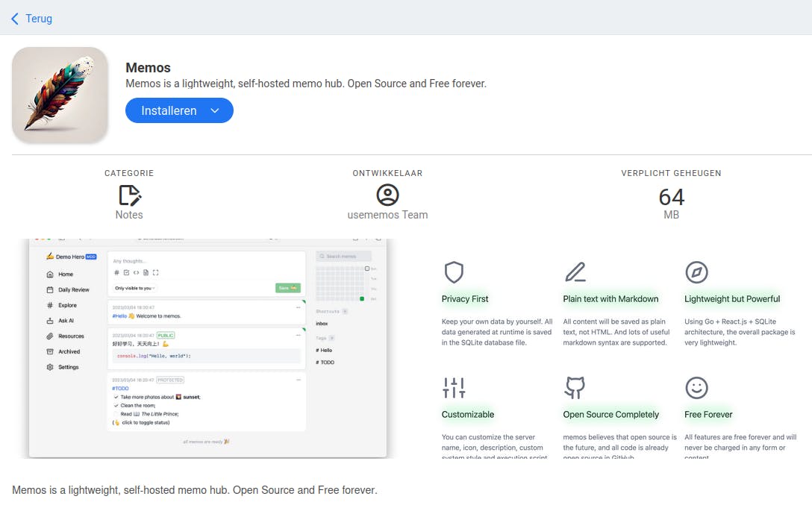Screen dimensions: 812x505
Task: Click the Notes category icon
Action: tap(129, 195)
